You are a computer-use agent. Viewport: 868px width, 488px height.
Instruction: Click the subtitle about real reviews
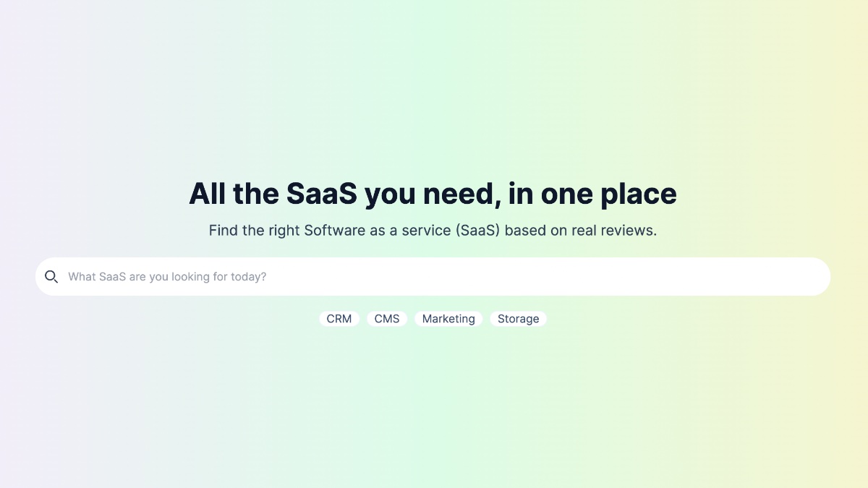pyautogui.click(x=433, y=230)
